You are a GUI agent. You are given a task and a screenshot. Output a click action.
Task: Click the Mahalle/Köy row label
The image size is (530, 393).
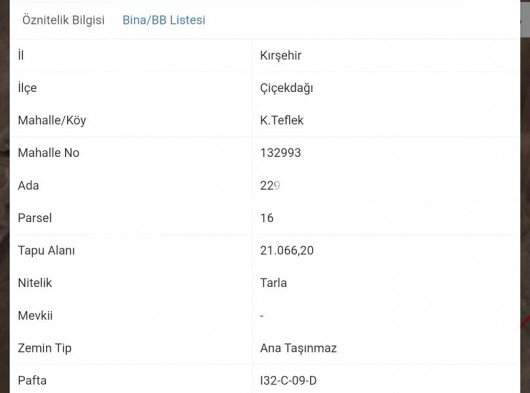click(52, 120)
